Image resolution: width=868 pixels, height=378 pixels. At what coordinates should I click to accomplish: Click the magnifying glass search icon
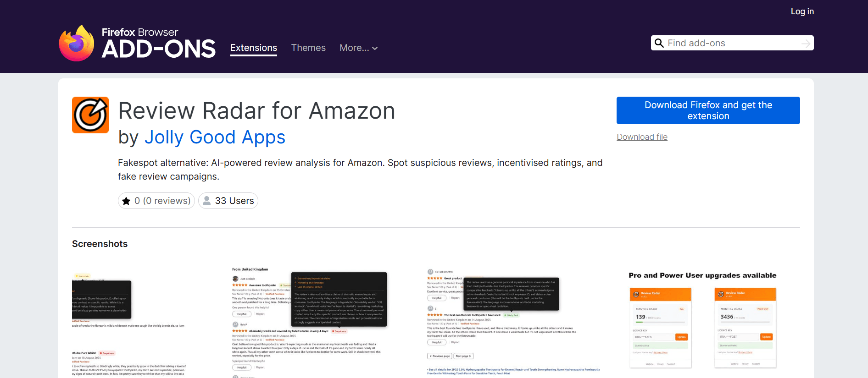click(x=659, y=43)
